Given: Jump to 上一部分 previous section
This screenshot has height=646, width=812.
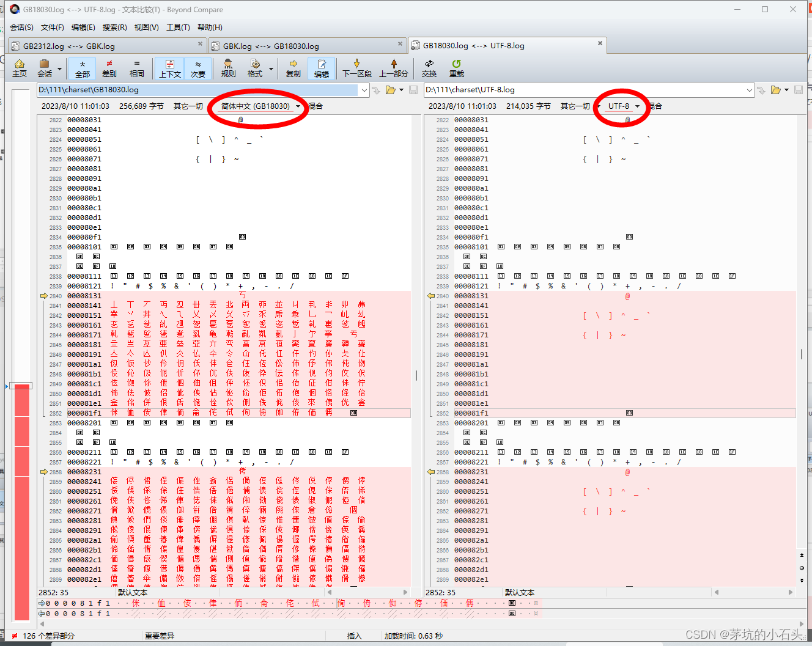Looking at the screenshot, I should 394,68.
